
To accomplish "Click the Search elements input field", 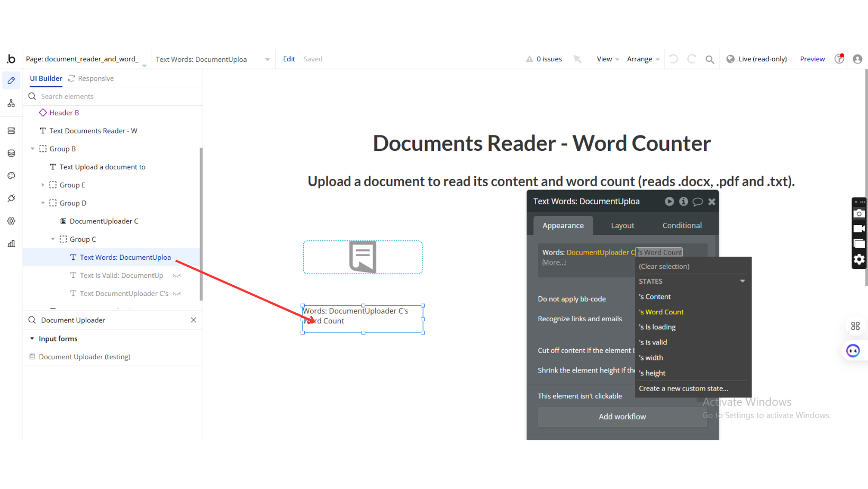I will pyautogui.click(x=116, y=96).
